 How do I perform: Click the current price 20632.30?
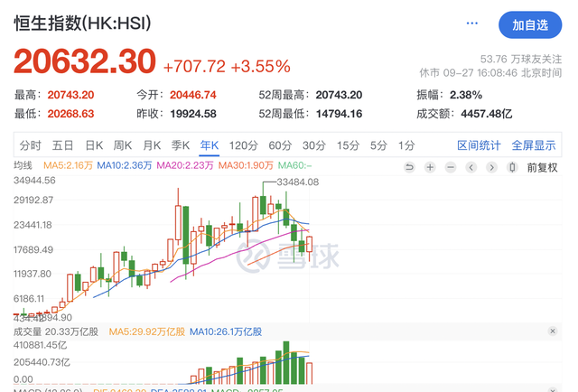tap(85, 61)
